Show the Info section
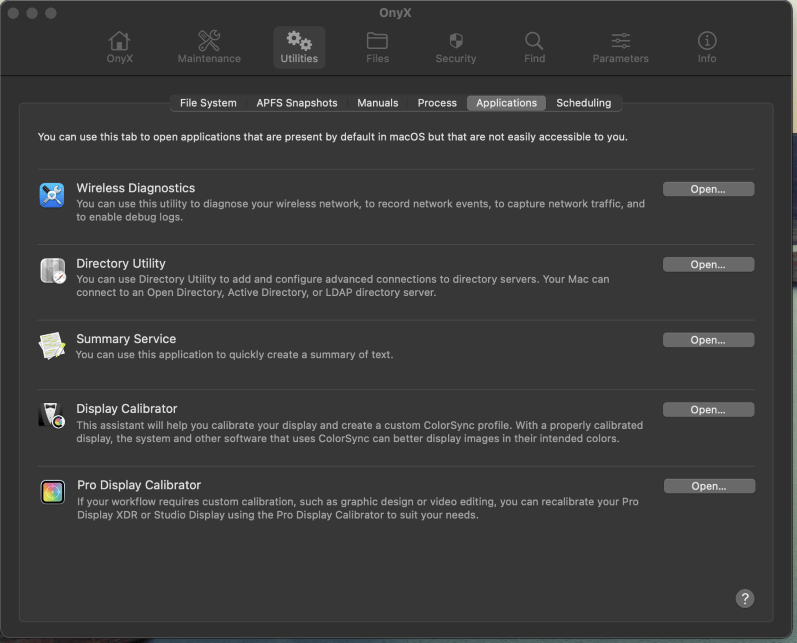This screenshot has width=797, height=643. coord(707,47)
